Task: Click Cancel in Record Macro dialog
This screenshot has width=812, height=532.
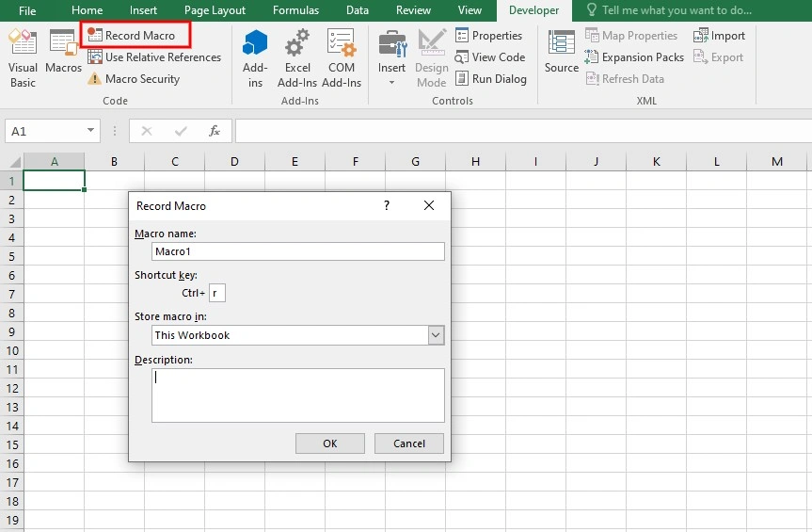Action: click(408, 443)
